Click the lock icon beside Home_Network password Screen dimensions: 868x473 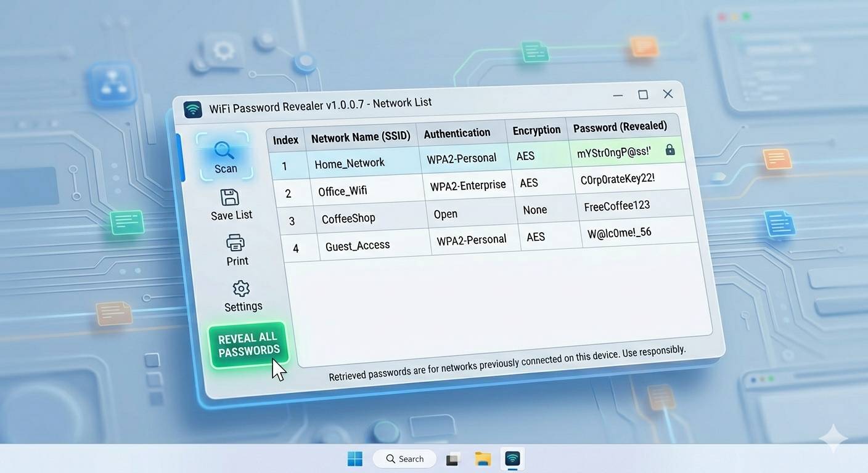pos(670,150)
